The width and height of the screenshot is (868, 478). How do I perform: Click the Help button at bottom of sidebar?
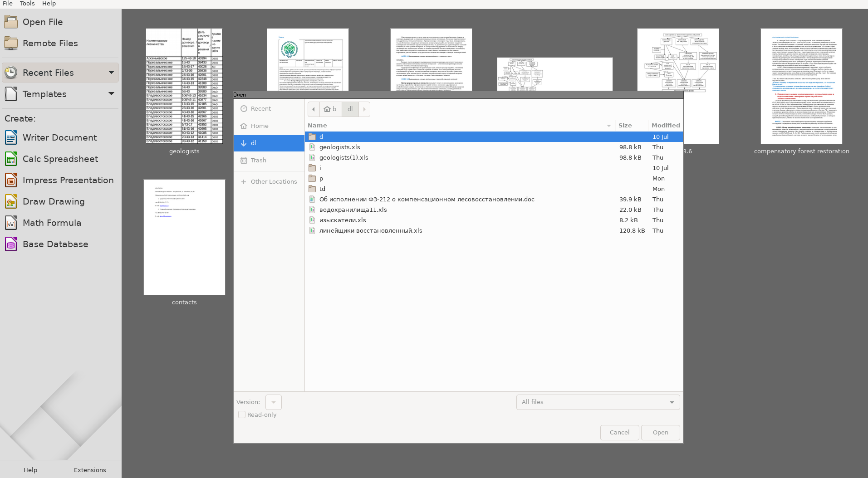30,470
